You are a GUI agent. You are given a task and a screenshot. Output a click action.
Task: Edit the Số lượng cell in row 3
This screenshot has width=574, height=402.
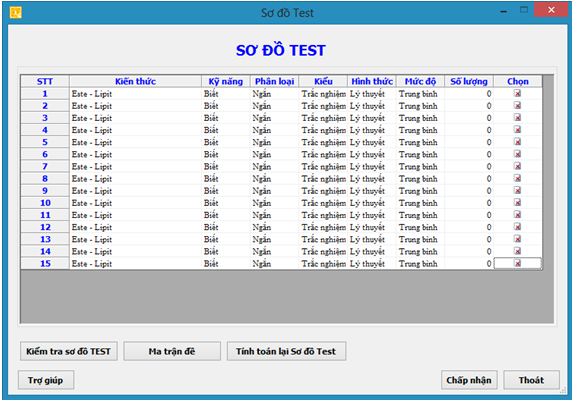click(x=469, y=118)
